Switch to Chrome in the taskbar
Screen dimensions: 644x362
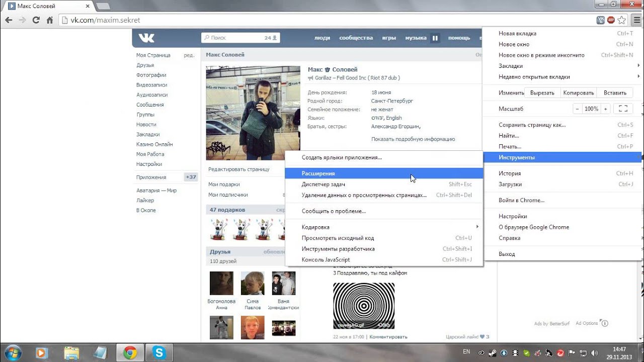click(x=130, y=352)
